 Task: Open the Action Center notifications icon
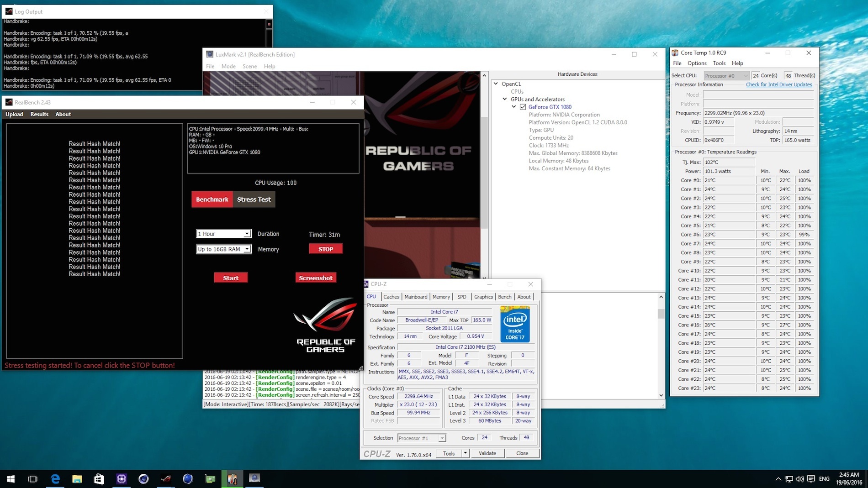[x=811, y=479]
